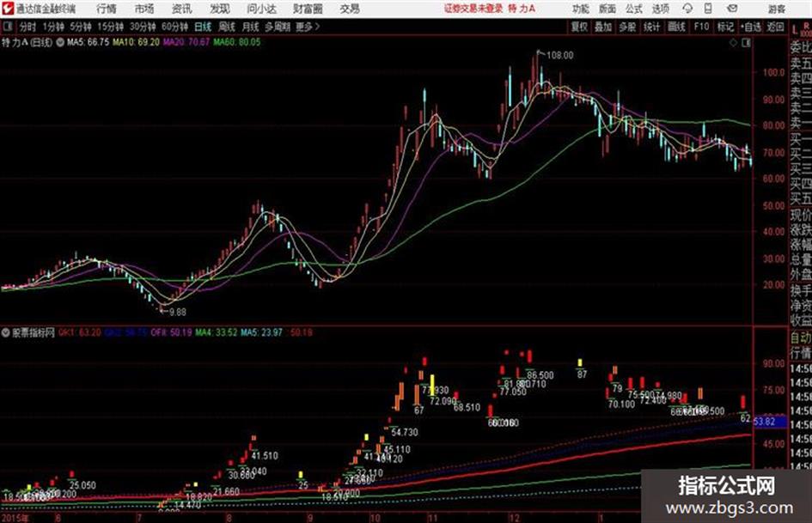Screen dimensions: 812x523
Task: Click the 股票指标网 indicator name
Action: click(x=34, y=332)
